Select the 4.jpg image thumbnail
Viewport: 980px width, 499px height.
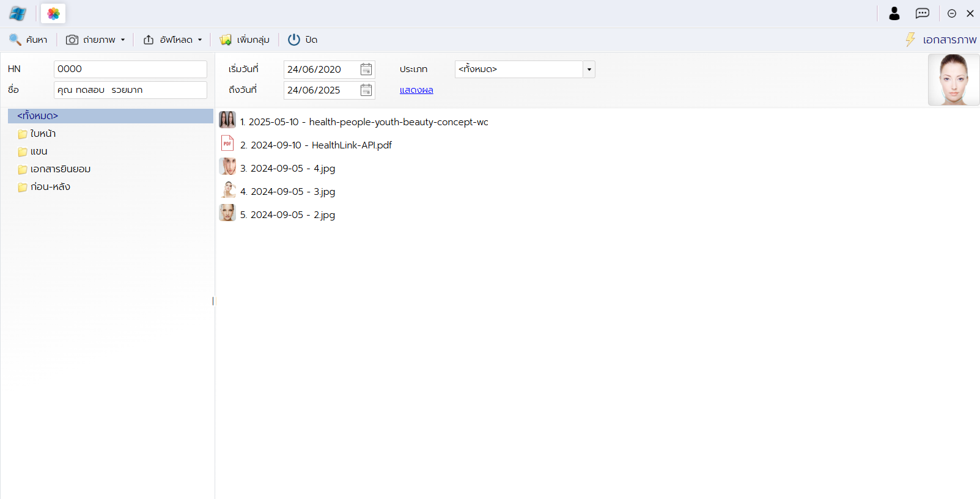click(x=227, y=167)
